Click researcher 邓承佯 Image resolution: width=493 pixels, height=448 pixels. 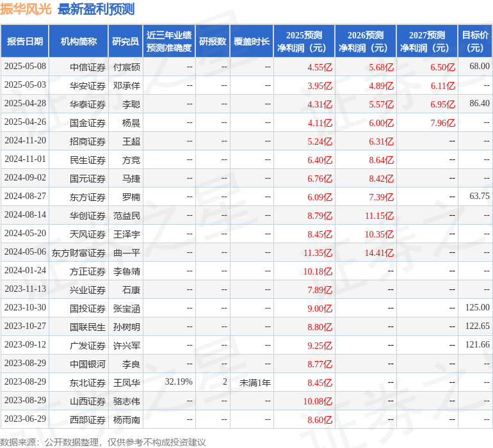coord(127,86)
